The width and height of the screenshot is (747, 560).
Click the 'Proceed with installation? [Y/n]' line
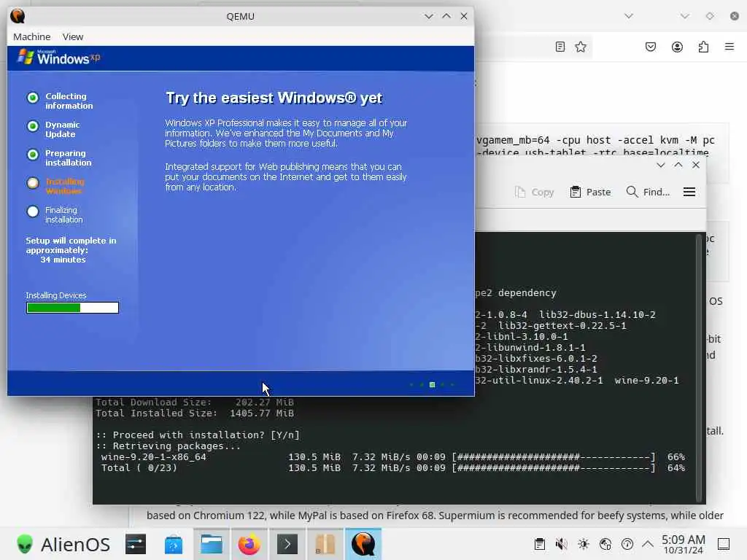coord(198,435)
